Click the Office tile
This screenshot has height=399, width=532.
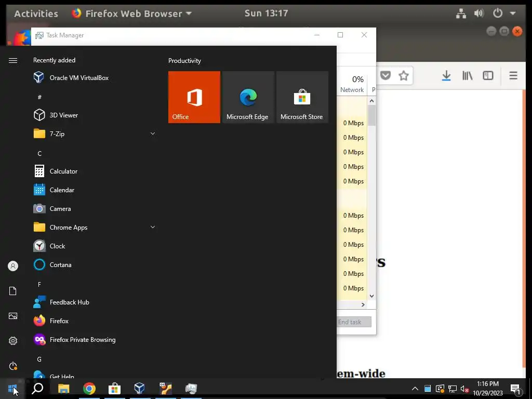pyautogui.click(x=194, y=97)
